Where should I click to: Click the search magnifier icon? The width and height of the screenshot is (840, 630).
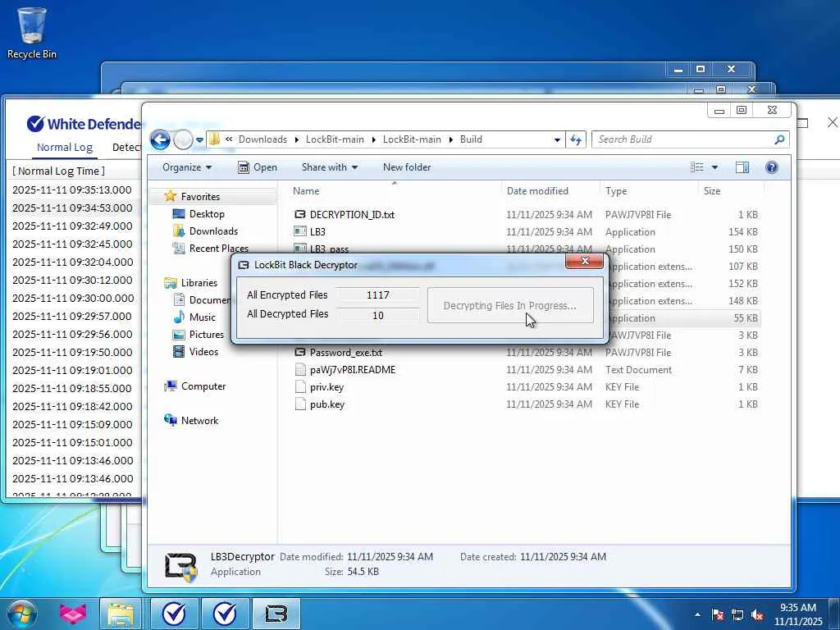pyautogui.click(x=779, y=139)
